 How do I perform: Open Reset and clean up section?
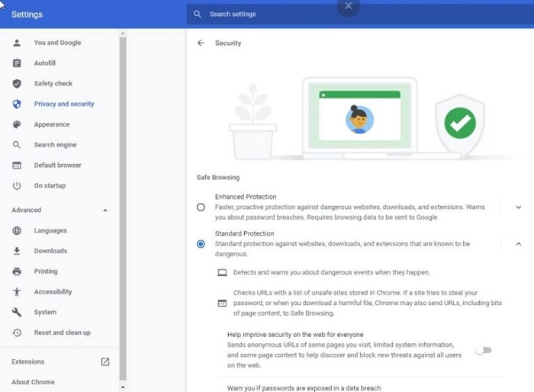coord(62,333)
